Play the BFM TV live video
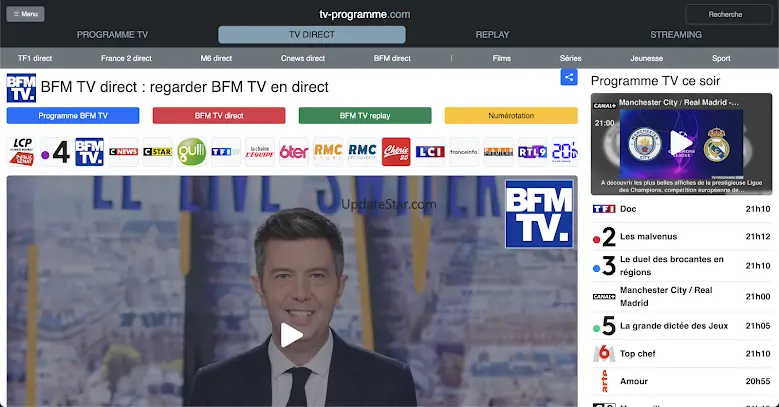779x407 pixels. pyautogui.click(x=291, y=335)
